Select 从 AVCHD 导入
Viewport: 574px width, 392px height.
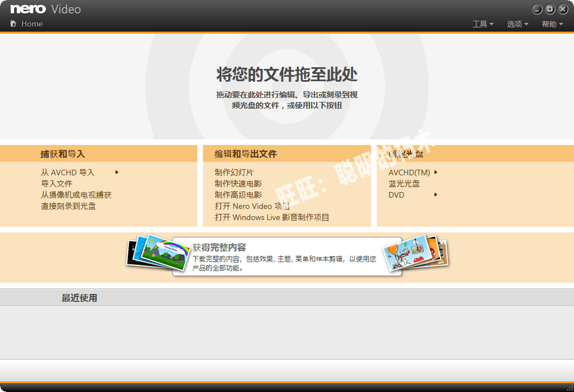[68, 172]
